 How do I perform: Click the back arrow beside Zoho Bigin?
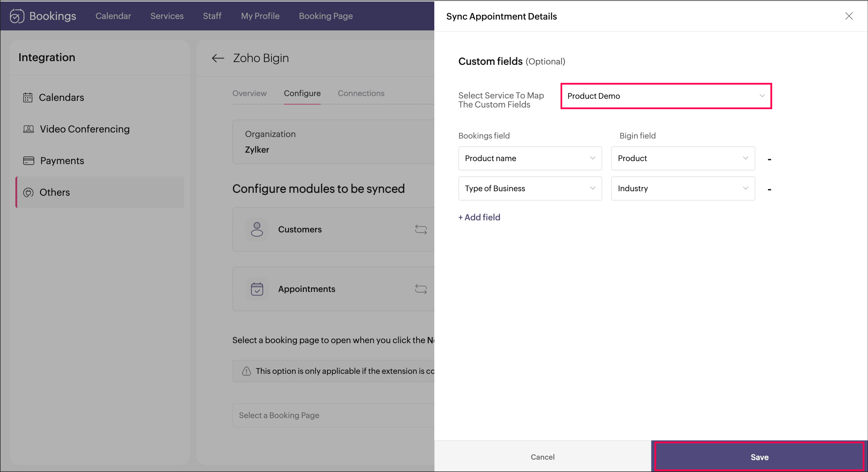(x=218, y=58)
